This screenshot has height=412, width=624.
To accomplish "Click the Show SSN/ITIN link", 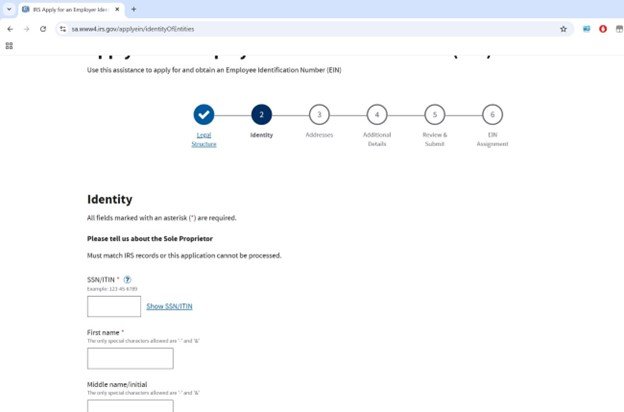I will 169,306.
